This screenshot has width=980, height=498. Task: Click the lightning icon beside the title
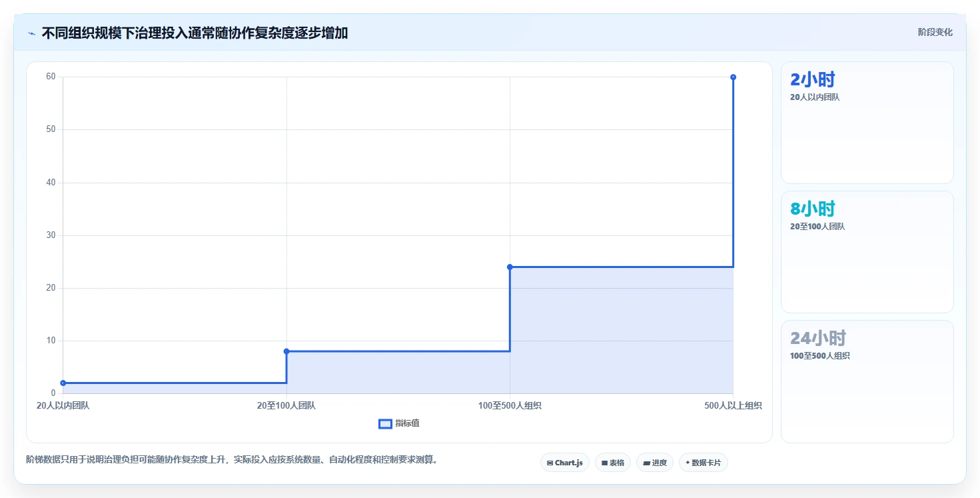pos(31,33)
